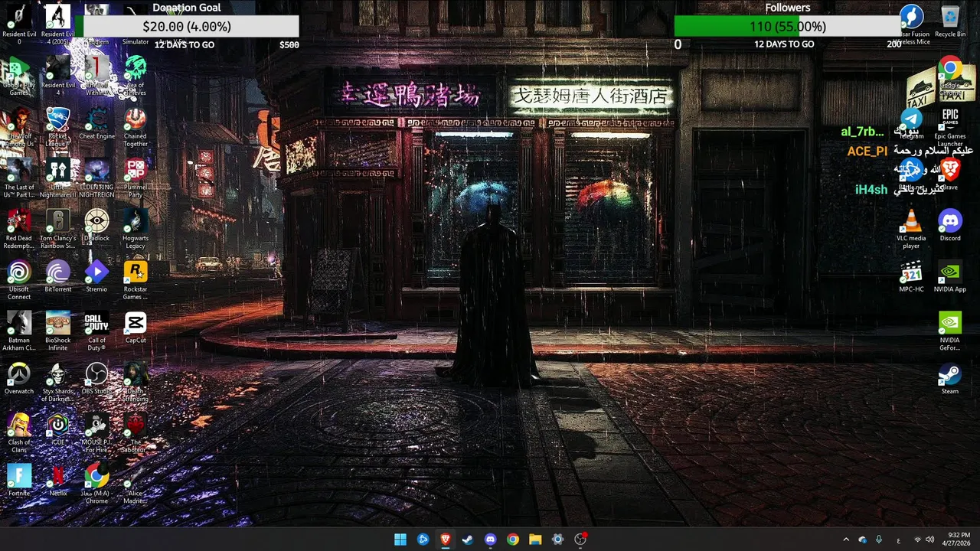This screenshot has height=551, width=980.
Task: Select the BitTorrent desktop icon
Action: point(57,276)
